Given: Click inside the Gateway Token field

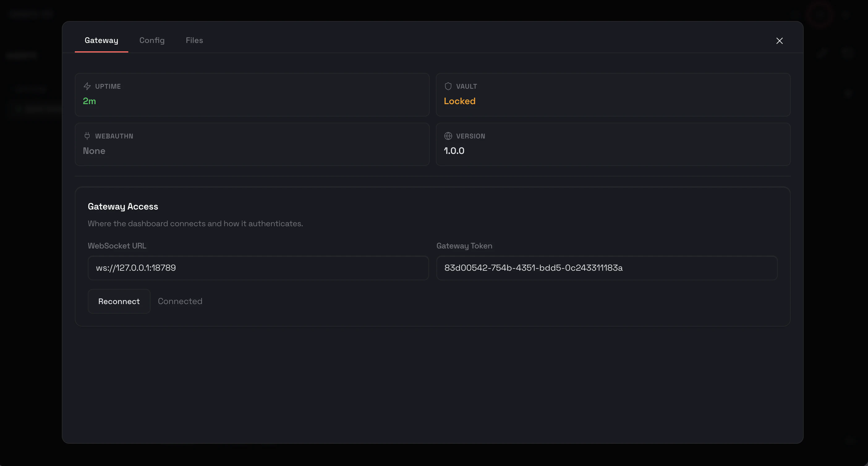Looking at the screenshot, I should point(606,268).
